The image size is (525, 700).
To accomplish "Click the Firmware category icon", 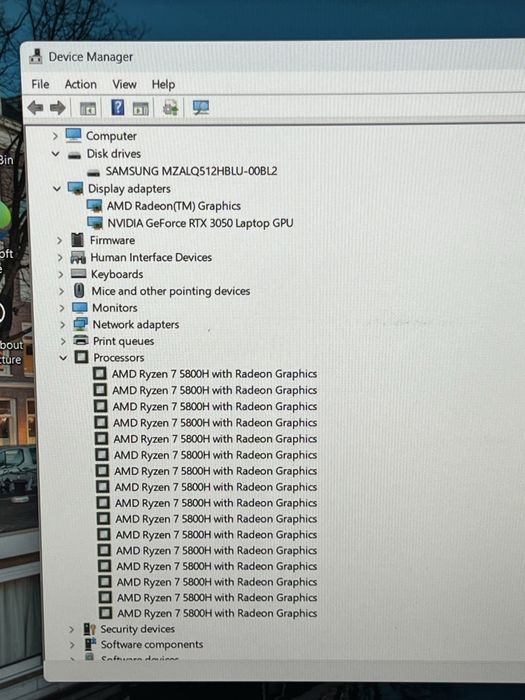I will coord(78,240).
